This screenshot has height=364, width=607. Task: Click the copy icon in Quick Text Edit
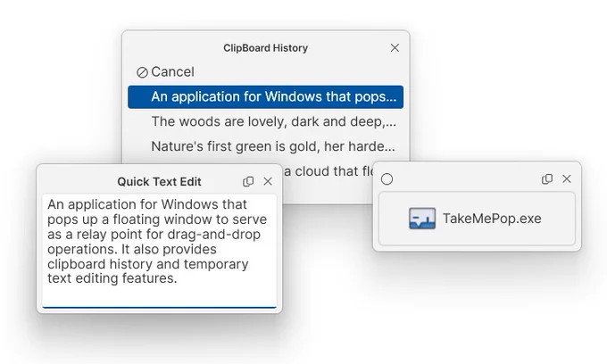[248, 181]
